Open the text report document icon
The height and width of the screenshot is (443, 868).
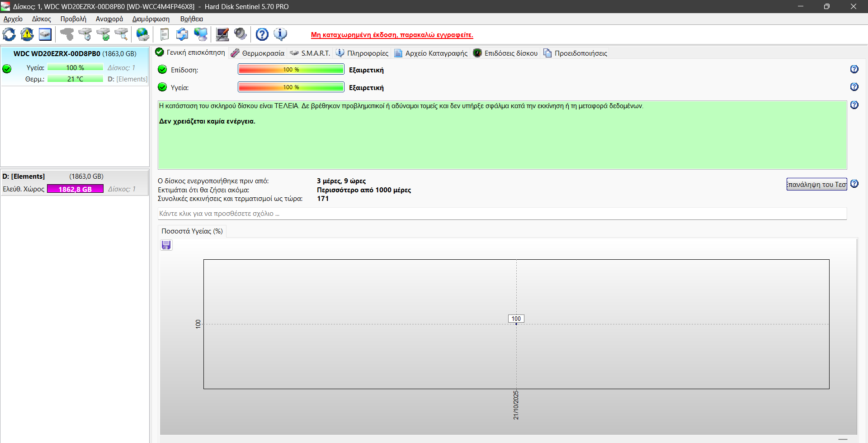click(x=164, y=34)
